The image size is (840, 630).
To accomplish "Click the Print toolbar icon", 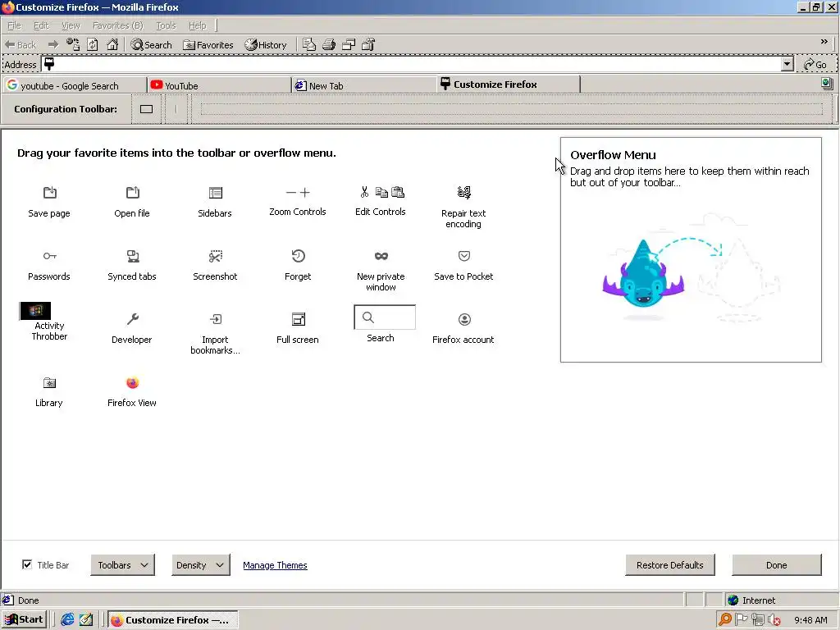I will pos(329,44).
